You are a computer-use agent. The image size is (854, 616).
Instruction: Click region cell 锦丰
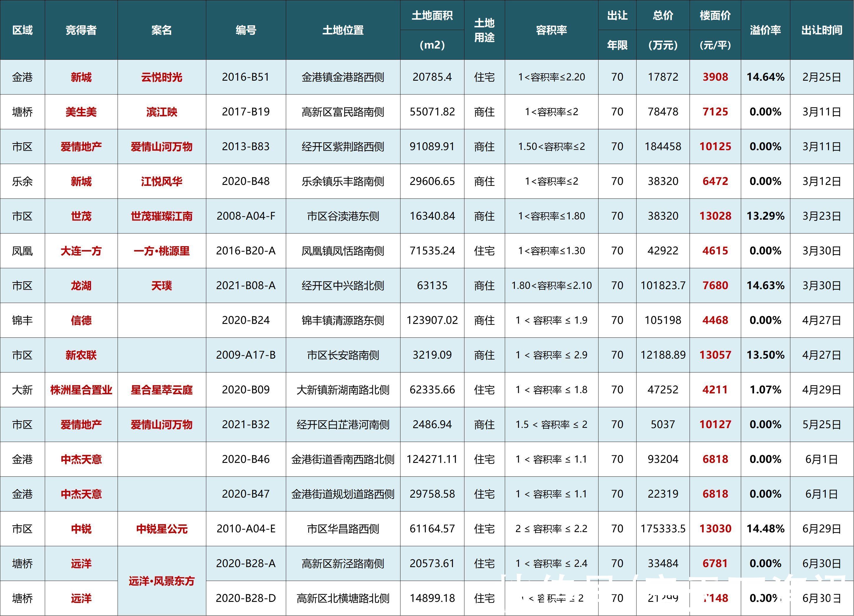22,320
